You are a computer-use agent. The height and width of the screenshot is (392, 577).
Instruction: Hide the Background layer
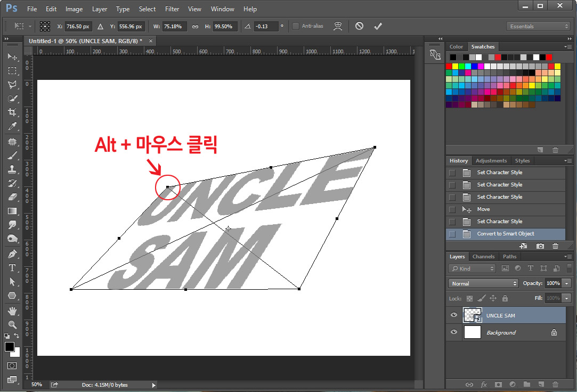(453, 332)
